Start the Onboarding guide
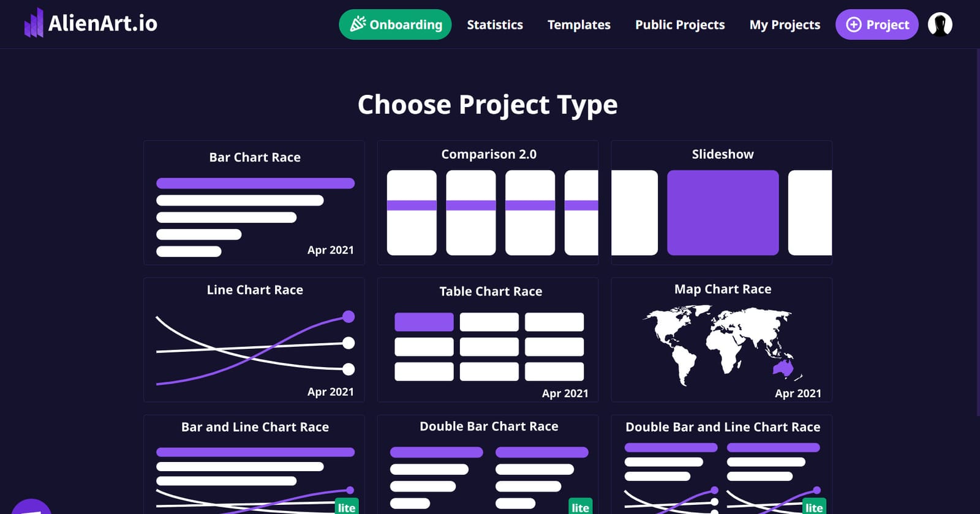Screen dimensions: 980x514 tap(395, 24)
